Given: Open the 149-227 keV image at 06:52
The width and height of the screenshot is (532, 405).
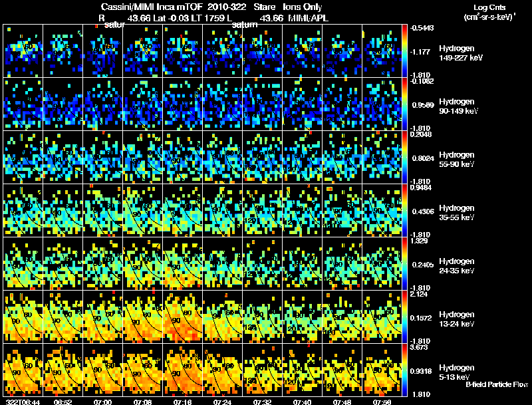Looking at the screenshot, I should [63, 51].
